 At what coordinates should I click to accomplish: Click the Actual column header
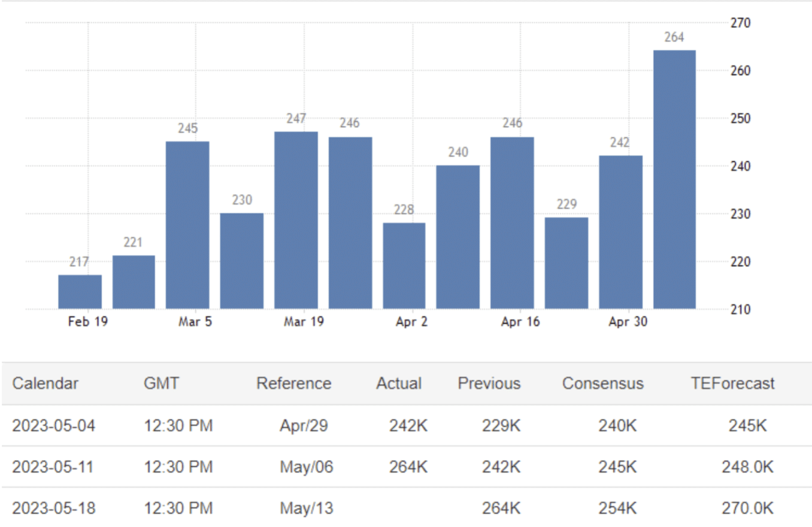(x=399, y=383)
